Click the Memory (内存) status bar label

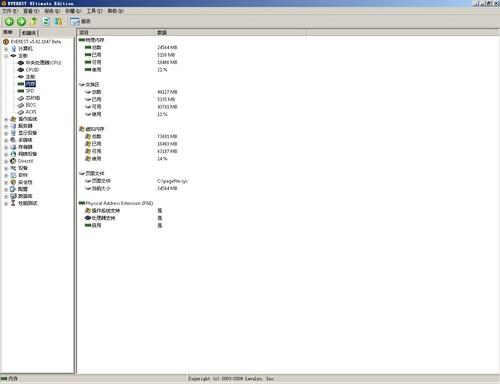tap(13, 379)
